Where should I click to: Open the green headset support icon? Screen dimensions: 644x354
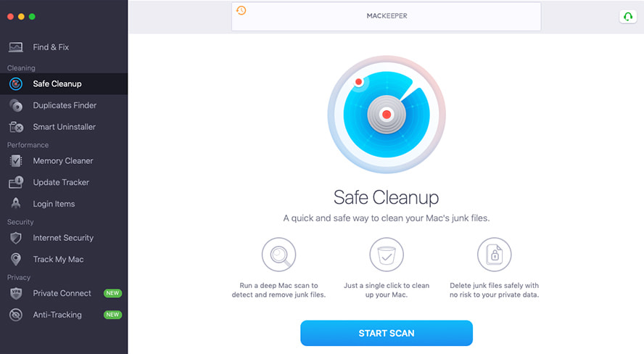tap(627, 17)
